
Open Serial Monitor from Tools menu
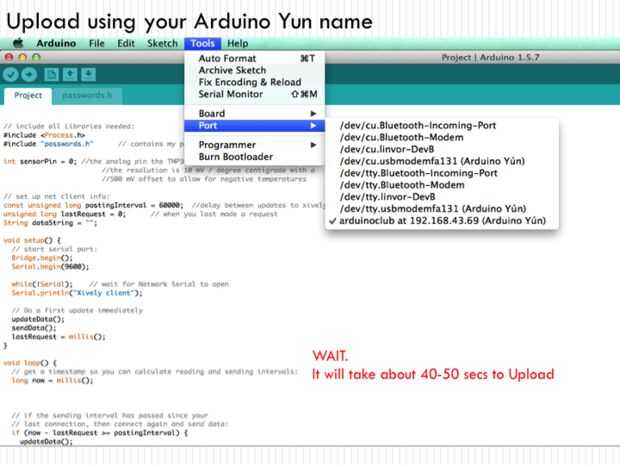(254, 94)
